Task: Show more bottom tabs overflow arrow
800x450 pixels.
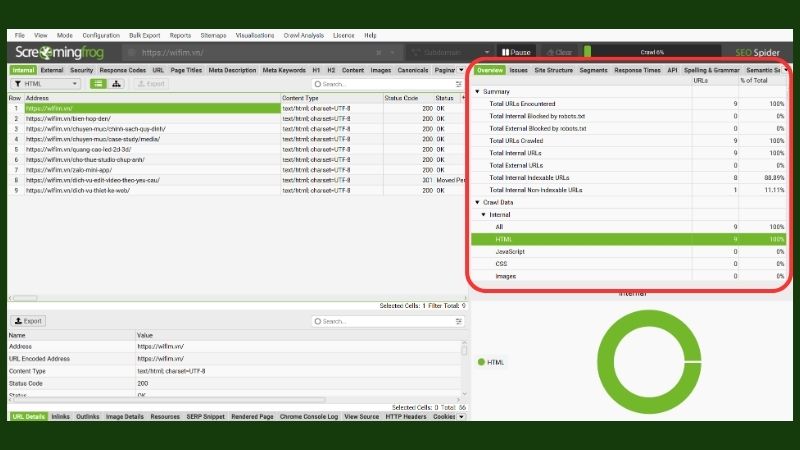Action: (x=461, y=417)
